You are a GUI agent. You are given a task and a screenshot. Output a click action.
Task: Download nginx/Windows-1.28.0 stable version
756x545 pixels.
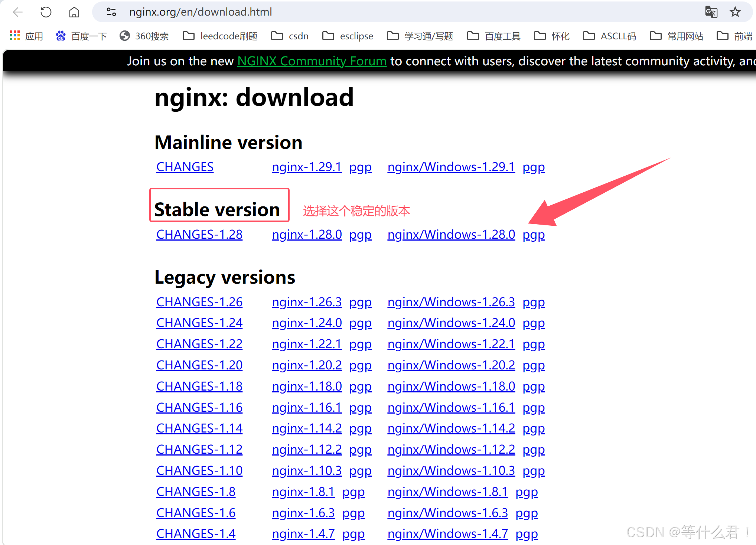click(x=451, y=235)
